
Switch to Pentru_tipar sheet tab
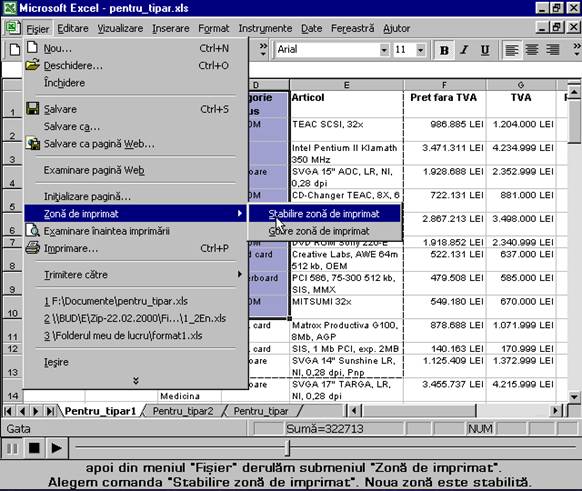pos(261,411)
